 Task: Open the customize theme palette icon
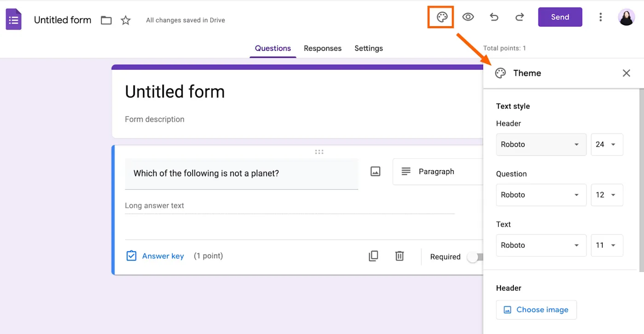[442, 17]
